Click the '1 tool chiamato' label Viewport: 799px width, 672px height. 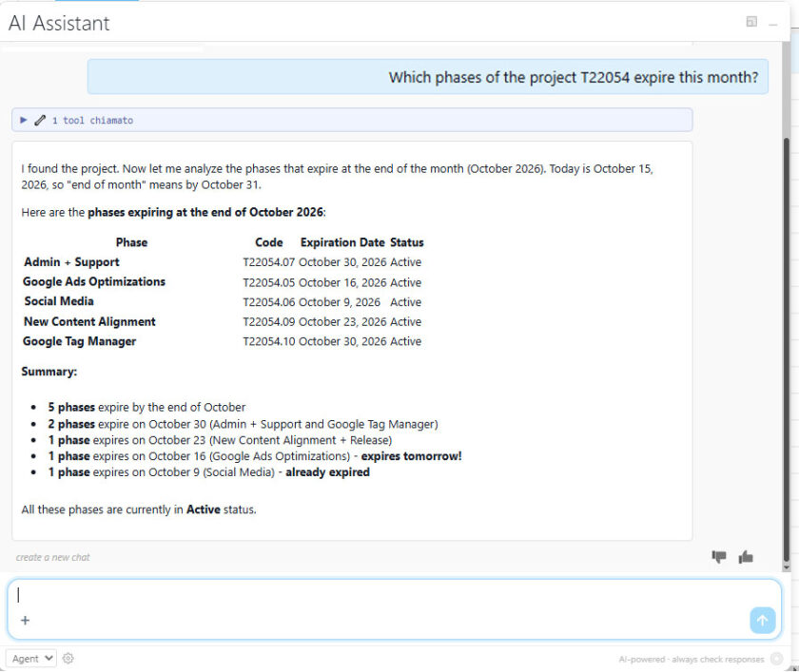[x=93, y=121]
